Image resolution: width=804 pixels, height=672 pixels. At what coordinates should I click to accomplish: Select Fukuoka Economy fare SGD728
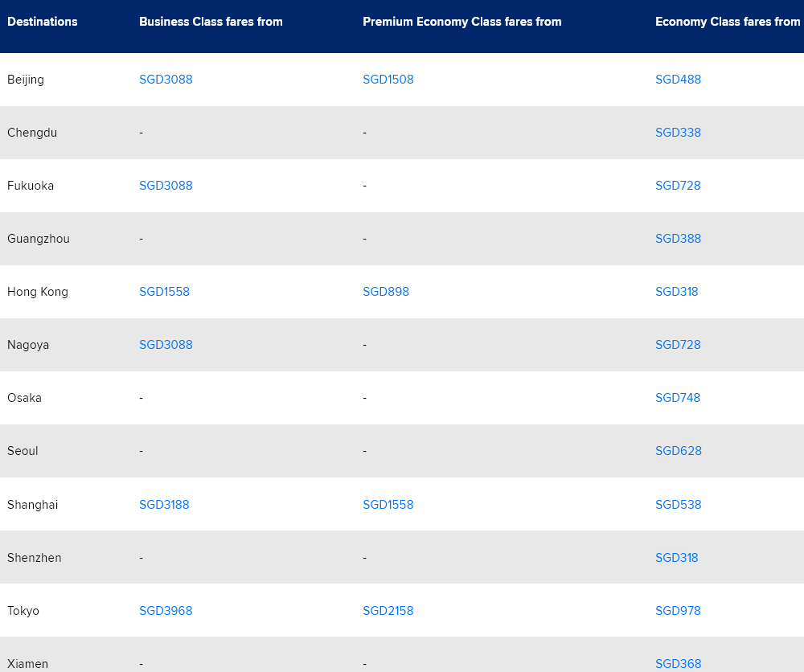(x=678, y=186)
